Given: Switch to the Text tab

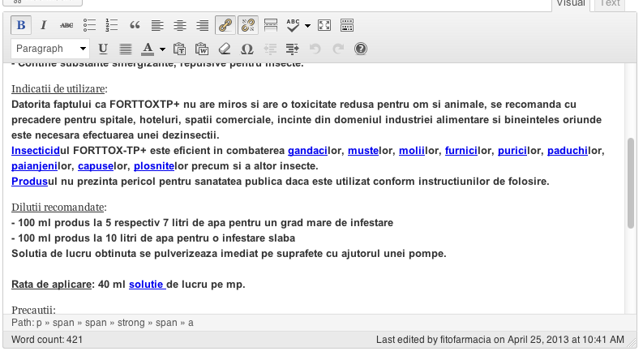Looking at the screenshot, I should click(x=610, y=4).
